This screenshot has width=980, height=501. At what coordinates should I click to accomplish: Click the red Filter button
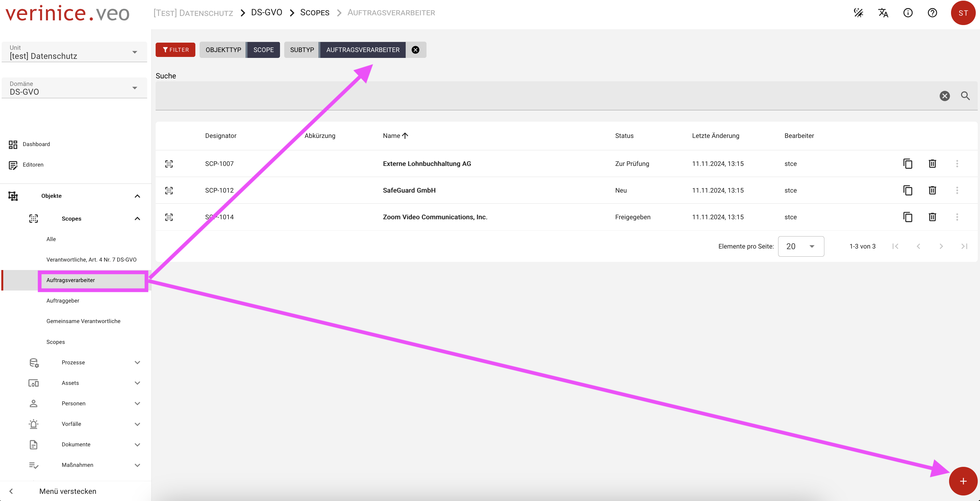pyautogui.click(x=175, y=50)
